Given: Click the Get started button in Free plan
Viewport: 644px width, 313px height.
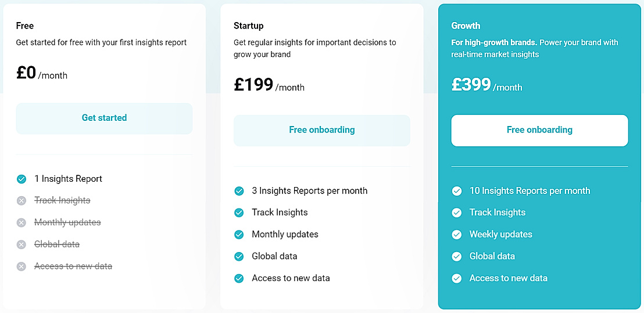Looking at the screenshot, I should click(104, 118).
